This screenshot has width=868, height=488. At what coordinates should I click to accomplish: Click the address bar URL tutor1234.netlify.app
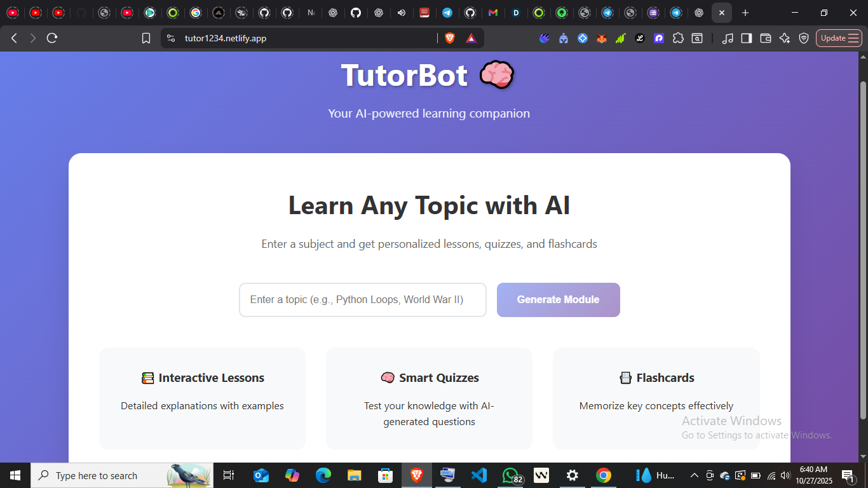pos(226,38)
